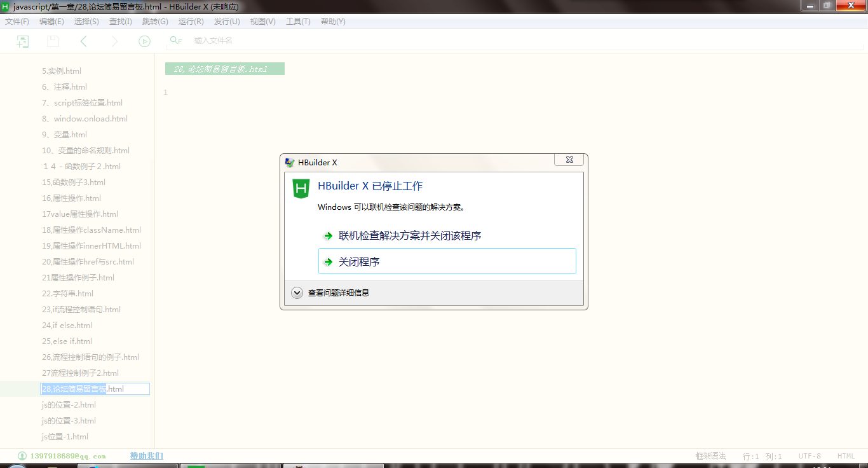
Task: Open js位置-1.html
Action: pyautogui.click(x=65, y=437)
